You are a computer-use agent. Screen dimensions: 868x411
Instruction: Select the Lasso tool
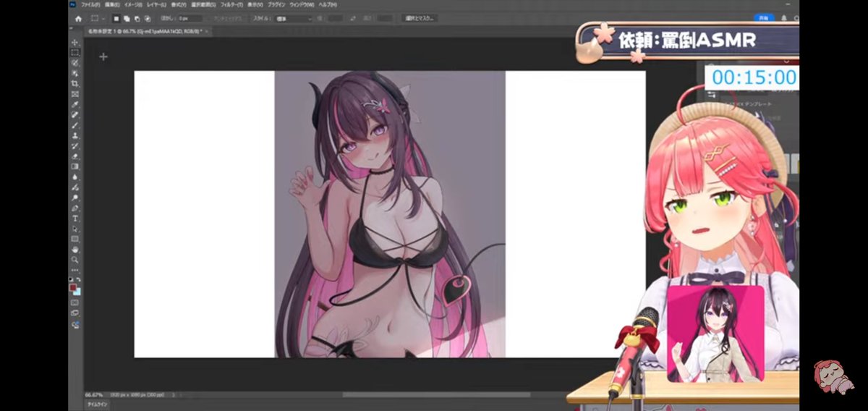pyautogui.click(x=75, y=62)
